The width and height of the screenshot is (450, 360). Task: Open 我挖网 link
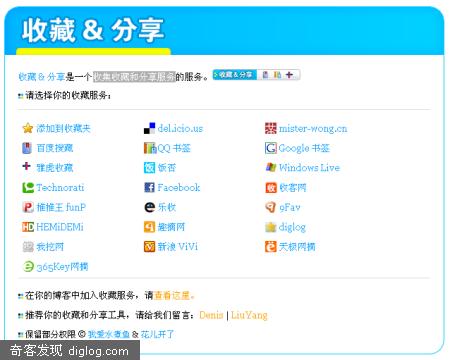pos(50,247)
